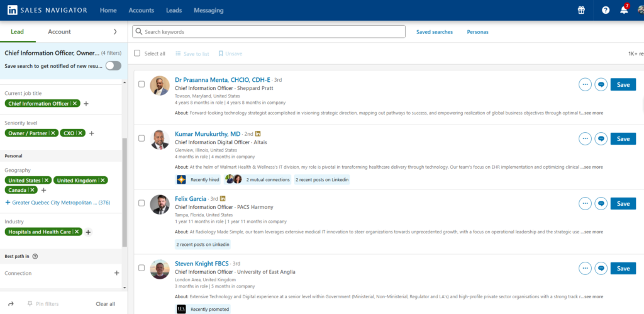644x314 pixels.
Task: Remove the United States geography filter
Action: [47, 181]
